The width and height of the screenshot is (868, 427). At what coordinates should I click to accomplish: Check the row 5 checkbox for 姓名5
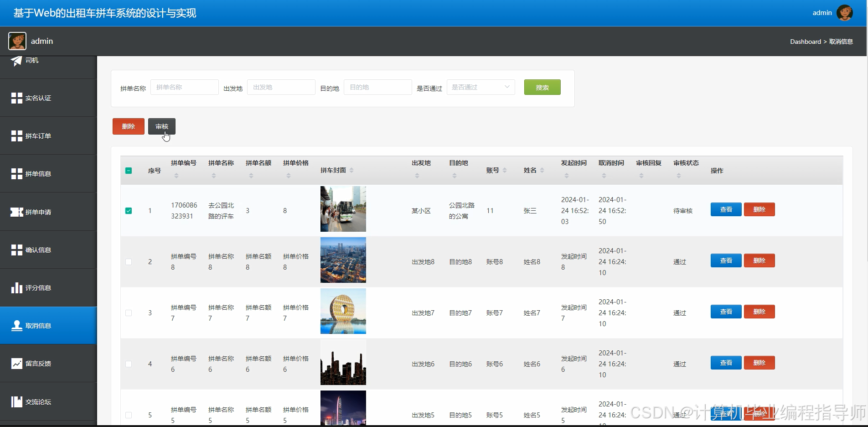(x=129, y=415)
